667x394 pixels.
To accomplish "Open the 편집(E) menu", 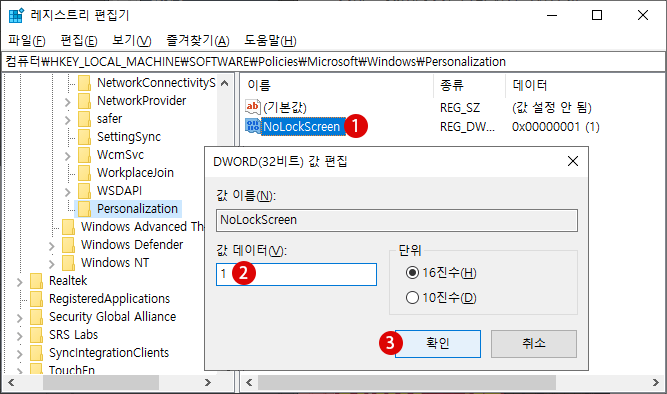I will [x=79, y=41].
